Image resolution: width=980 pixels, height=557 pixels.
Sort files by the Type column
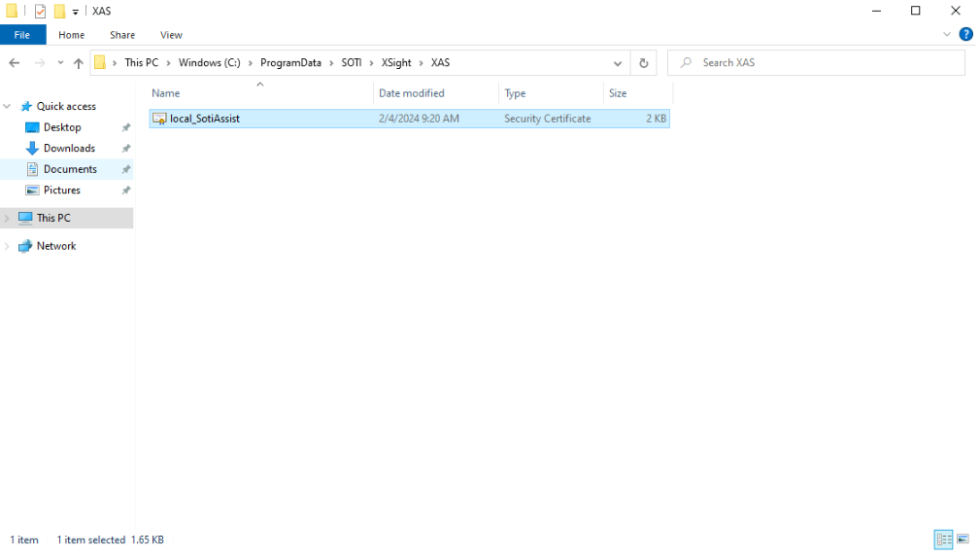[552, 93]
